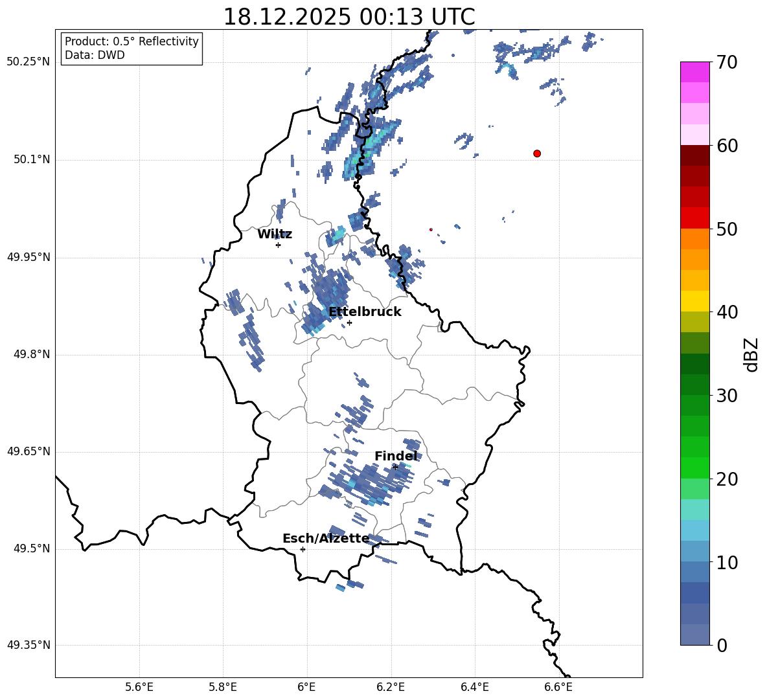This screenshot has width=767, height=700.
Task: Click the Ettelbruck location cross marker
Action: pyautogui.click(x=349, y=322)
